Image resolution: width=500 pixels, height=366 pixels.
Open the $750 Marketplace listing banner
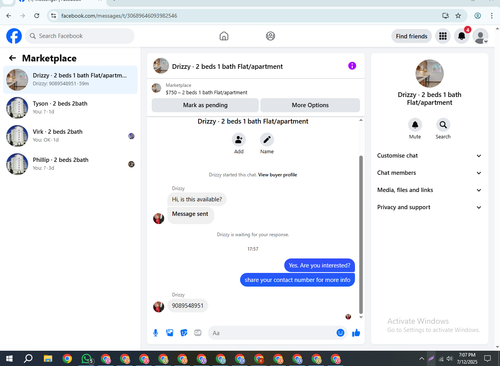tap(256, 89)
